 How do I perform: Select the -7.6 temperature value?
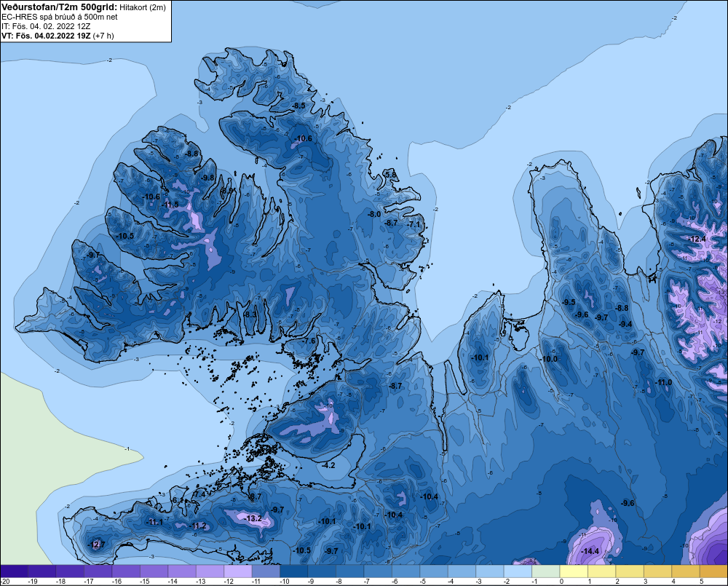309,341
